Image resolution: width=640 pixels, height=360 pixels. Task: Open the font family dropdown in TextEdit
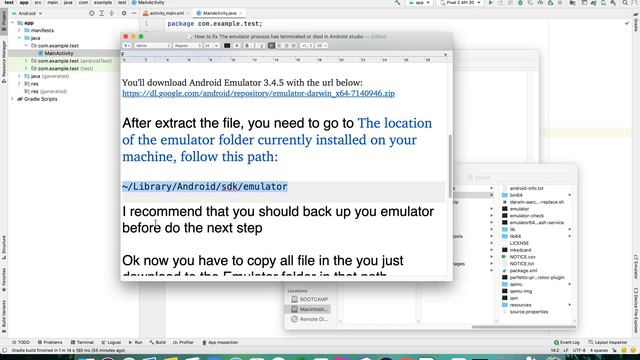pos(153,46)
